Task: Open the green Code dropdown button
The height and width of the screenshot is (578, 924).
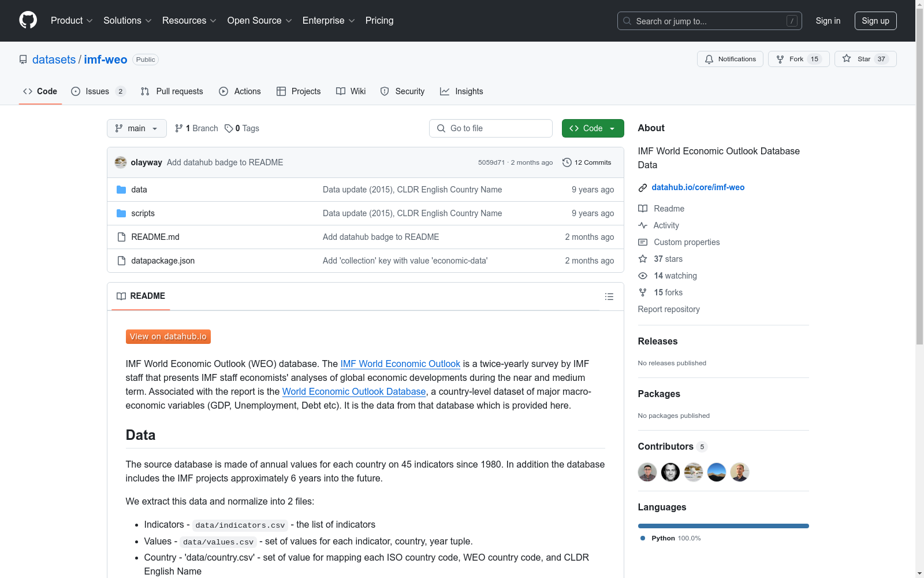Action: [x=593, y=128]
